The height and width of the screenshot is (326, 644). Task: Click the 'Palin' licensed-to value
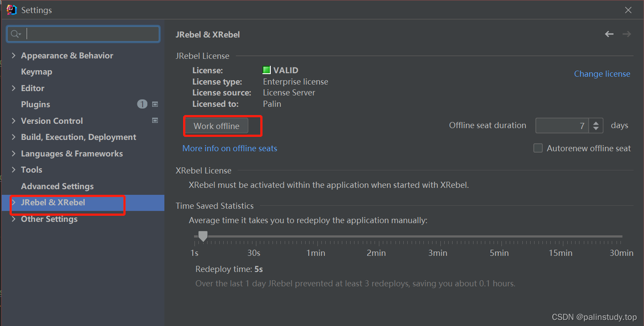click(x=272, y=104)
